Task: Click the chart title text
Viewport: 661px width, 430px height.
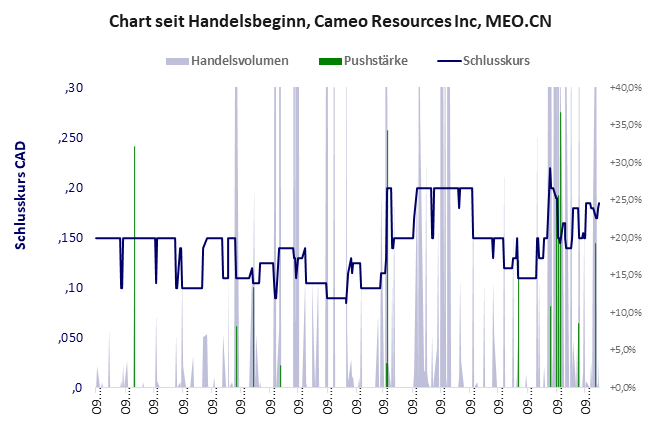Action: [x=330, y=21]
